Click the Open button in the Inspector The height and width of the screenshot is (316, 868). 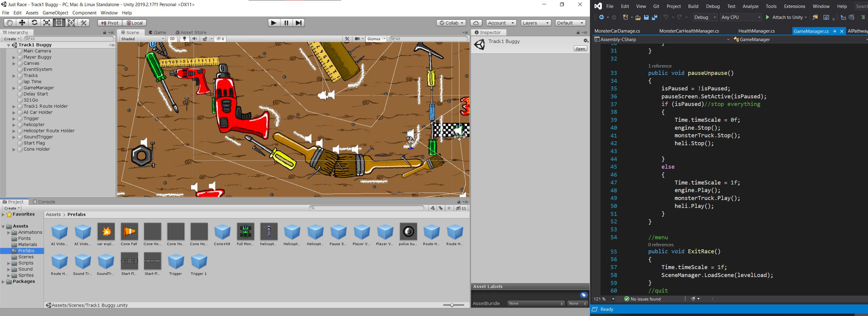tap(580, 48)
